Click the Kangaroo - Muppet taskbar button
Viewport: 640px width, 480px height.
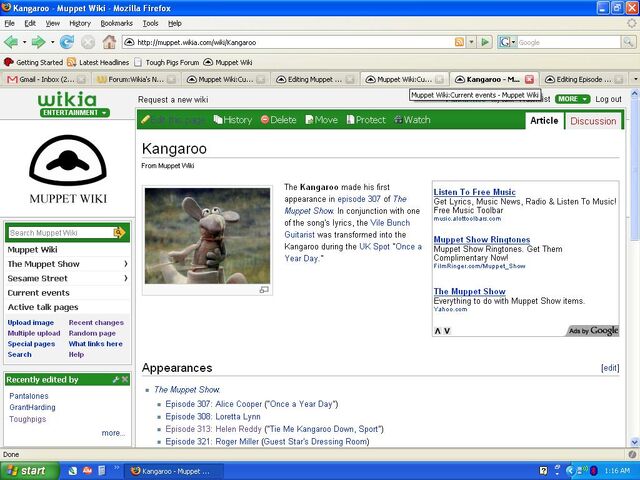point(173,471)
